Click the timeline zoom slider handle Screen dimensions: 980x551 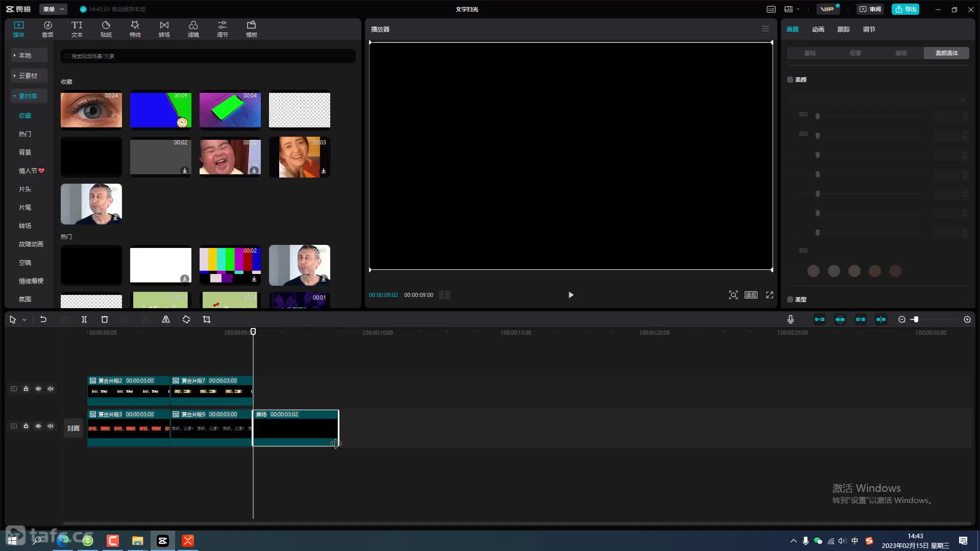pyautogui.click(x=916, y=319)
